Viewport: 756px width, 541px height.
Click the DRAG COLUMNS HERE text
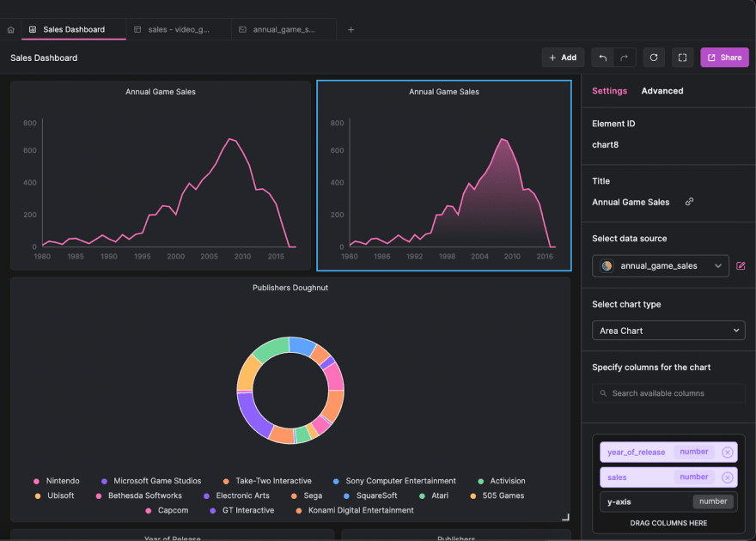pos(668,523)
